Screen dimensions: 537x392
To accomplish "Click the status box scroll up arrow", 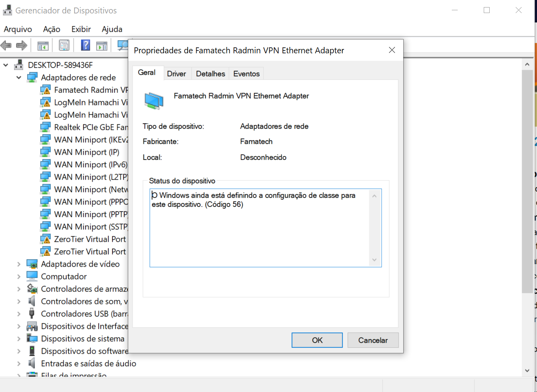I will tap(374, 196).
